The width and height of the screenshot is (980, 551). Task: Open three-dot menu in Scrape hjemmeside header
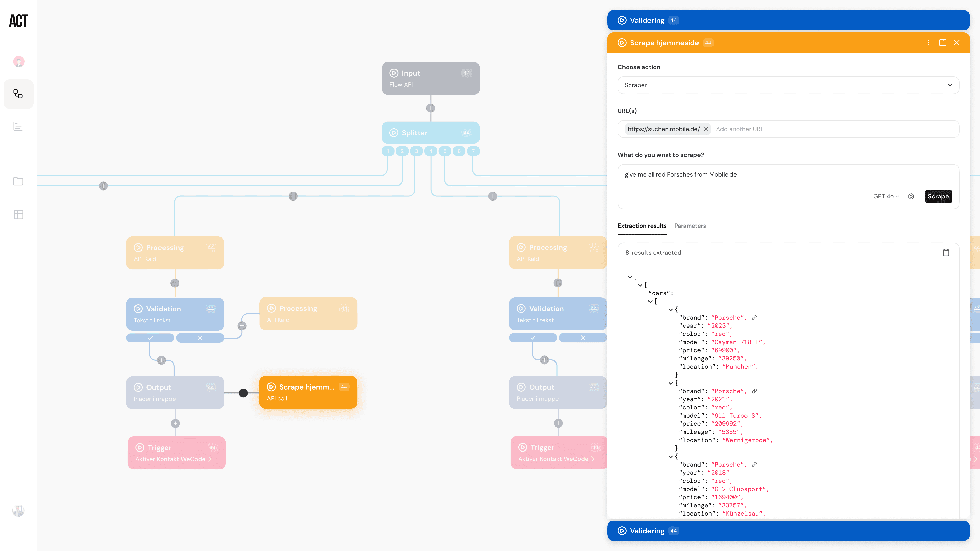[x=928, y=43]
